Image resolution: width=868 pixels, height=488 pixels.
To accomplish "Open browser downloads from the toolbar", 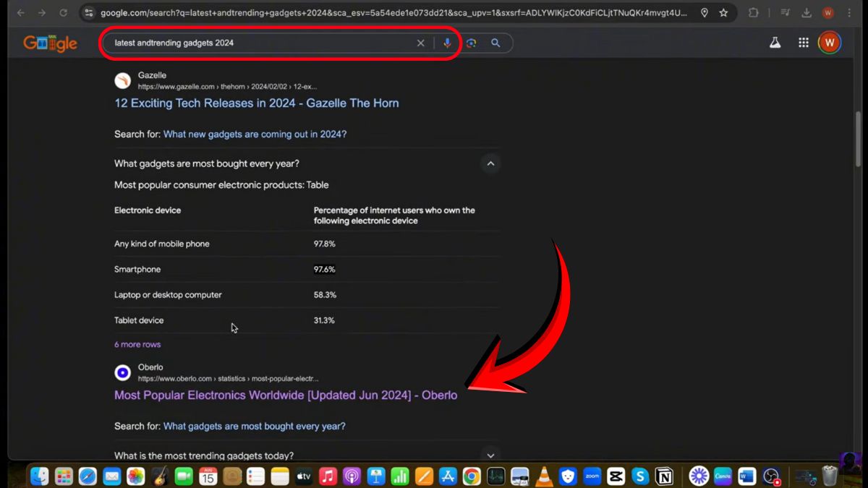I will (806, 12).
